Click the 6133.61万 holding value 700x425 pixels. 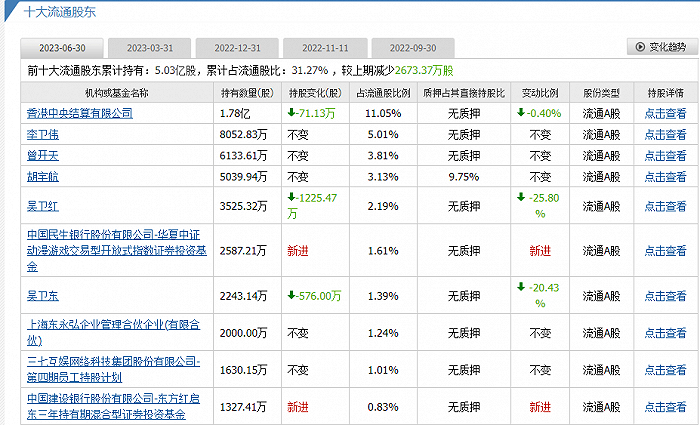pyautogui.click(x=243, y=155)
